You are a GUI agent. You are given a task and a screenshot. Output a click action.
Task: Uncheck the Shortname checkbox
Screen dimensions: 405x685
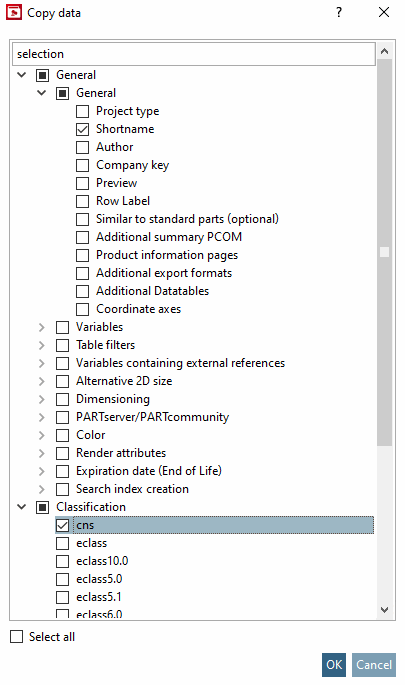tap(83, 129)
